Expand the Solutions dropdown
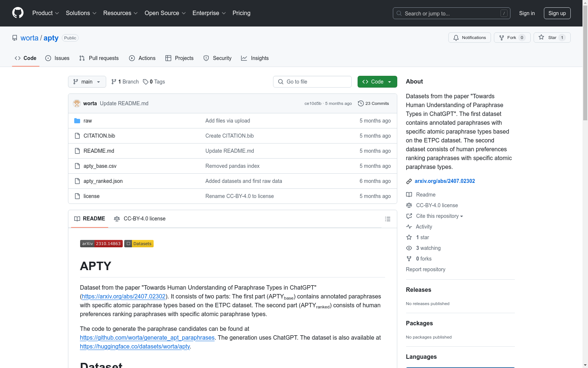 tap(81, 13)
